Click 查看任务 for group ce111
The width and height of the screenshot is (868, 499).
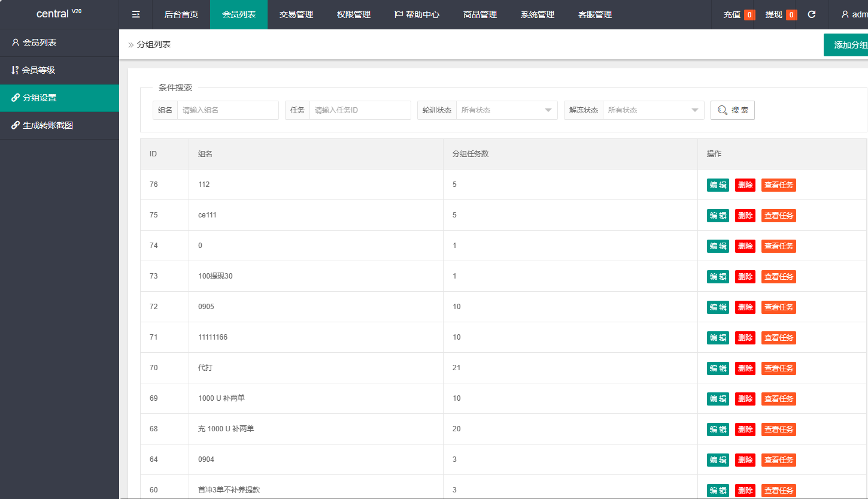point(779,216)
